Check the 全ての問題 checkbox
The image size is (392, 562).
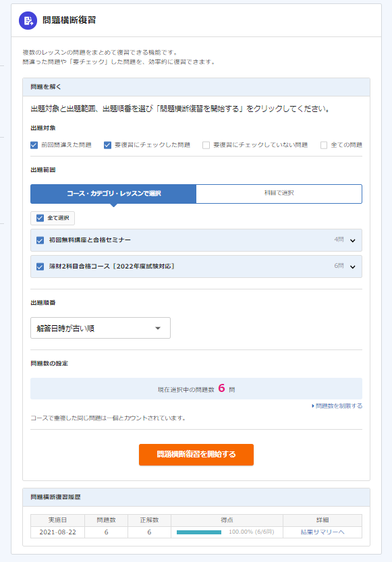[x=324, y=145]
